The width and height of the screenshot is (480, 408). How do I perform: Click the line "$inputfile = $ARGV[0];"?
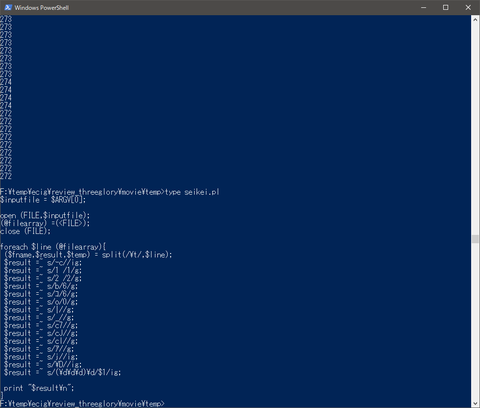43,200
